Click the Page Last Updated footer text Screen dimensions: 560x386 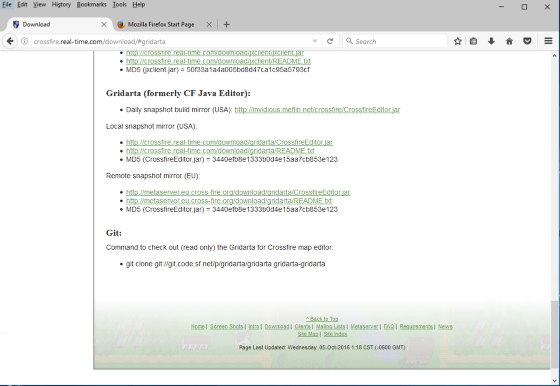tap(322, 347)
